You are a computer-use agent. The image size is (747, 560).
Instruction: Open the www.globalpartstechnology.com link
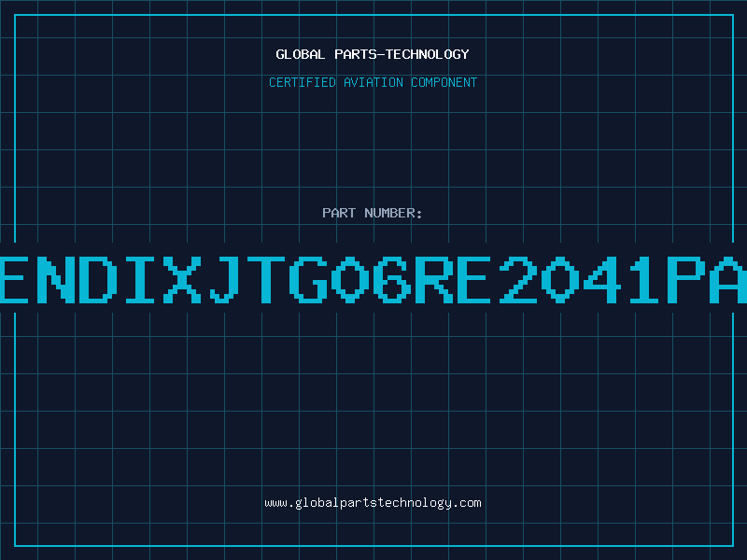coord(373,503)
